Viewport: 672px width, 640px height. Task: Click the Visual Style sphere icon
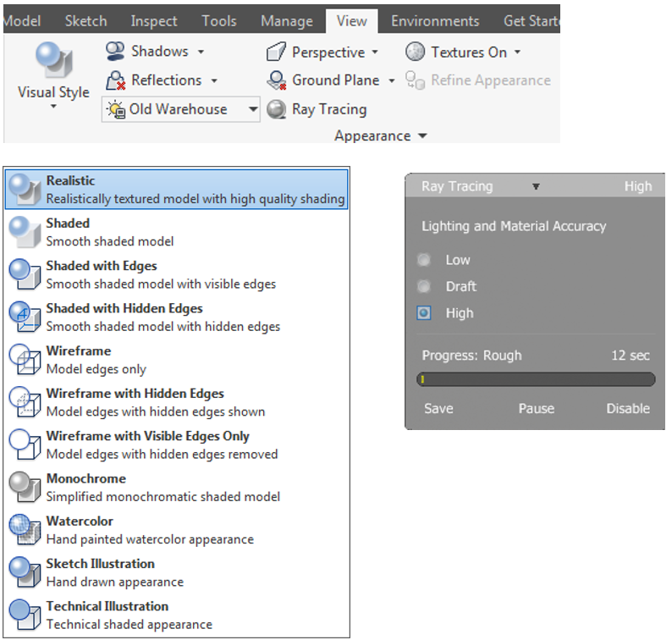[52, 61]
